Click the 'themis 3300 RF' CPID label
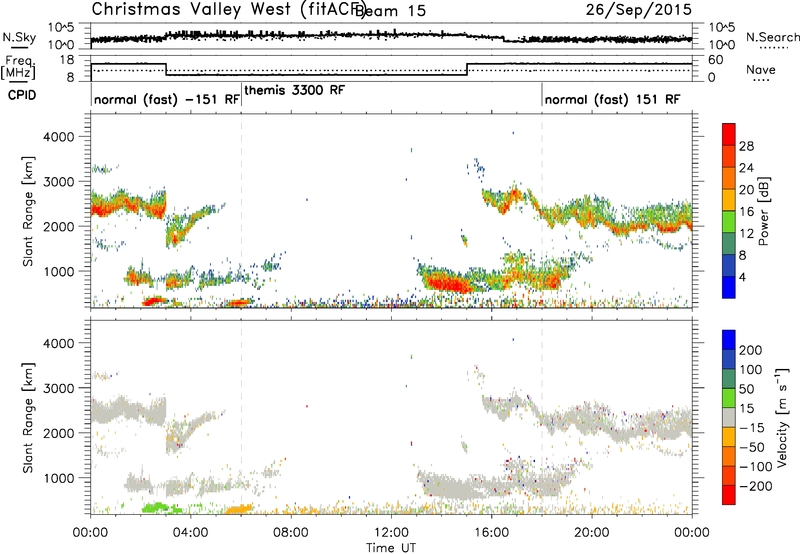The width and height of the screenshot is (800, 554). pyautogui.click(x=294, y=90)
